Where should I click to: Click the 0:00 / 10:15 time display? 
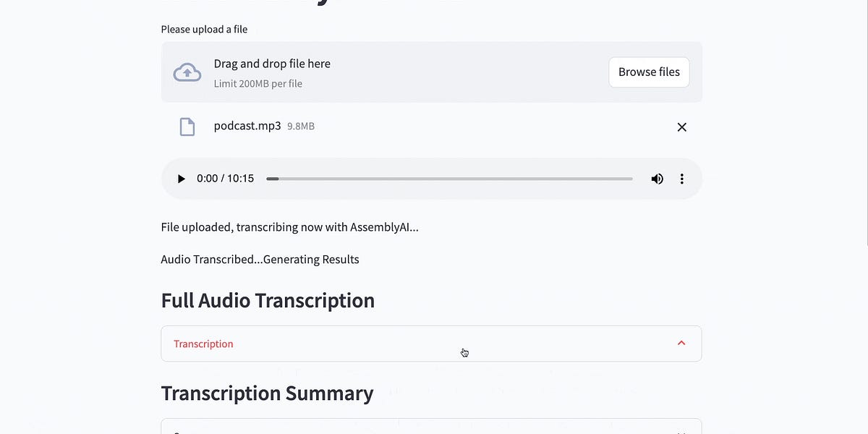click(x=226, y=178)
